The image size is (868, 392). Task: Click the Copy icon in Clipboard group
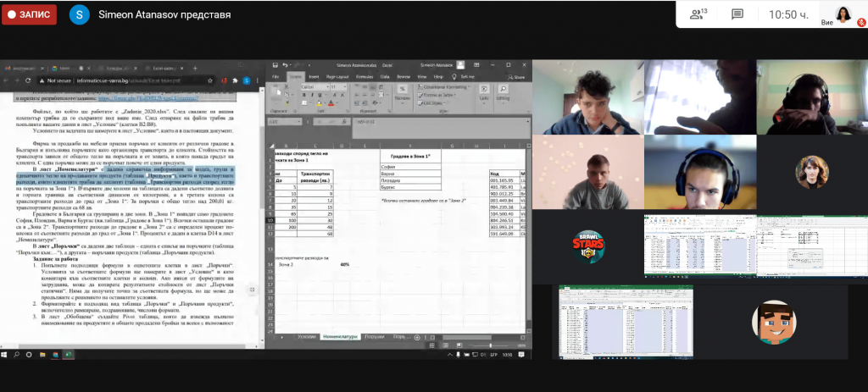(287, 95)
